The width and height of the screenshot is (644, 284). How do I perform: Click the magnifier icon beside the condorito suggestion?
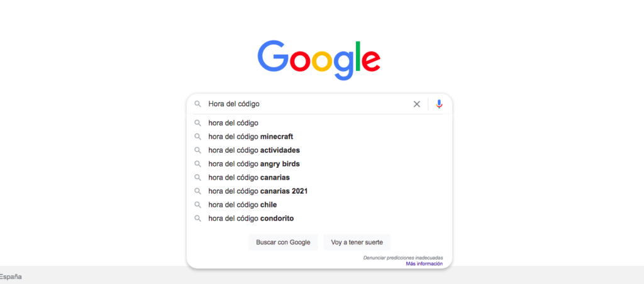click(x=197, y=219)
